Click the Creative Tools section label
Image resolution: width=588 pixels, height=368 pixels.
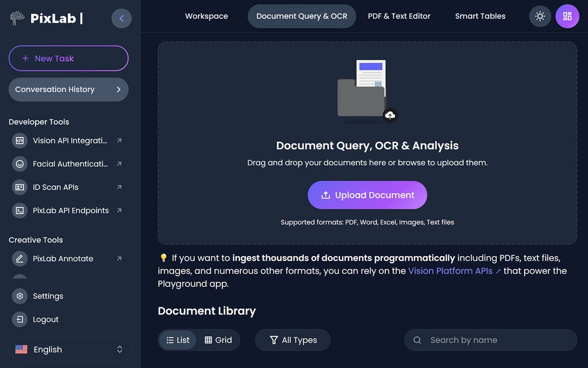click(x=36, y=240)
